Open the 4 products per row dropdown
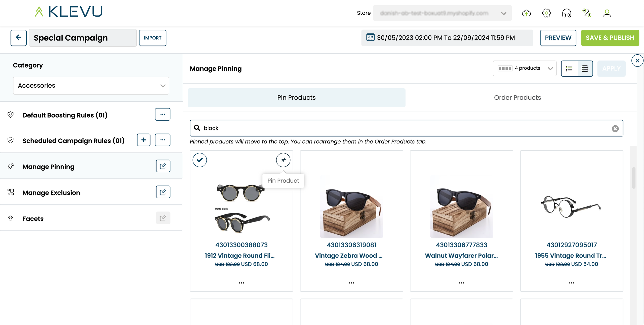The height and width of the screenshot is (325, 644). 525,68
